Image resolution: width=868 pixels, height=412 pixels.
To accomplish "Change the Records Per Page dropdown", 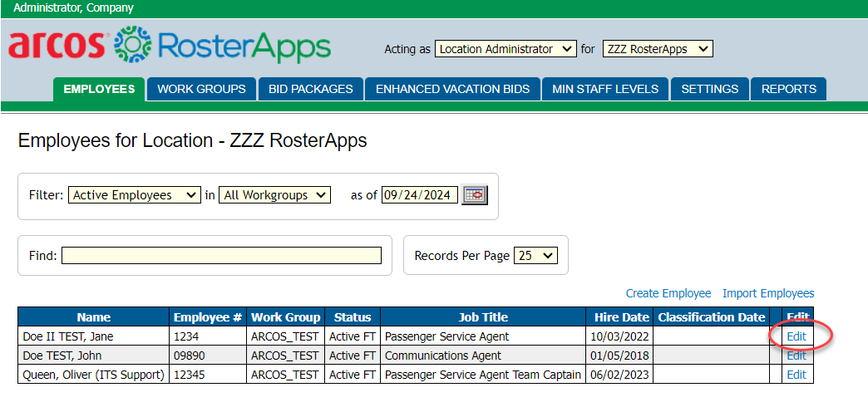I will (536, 256).
